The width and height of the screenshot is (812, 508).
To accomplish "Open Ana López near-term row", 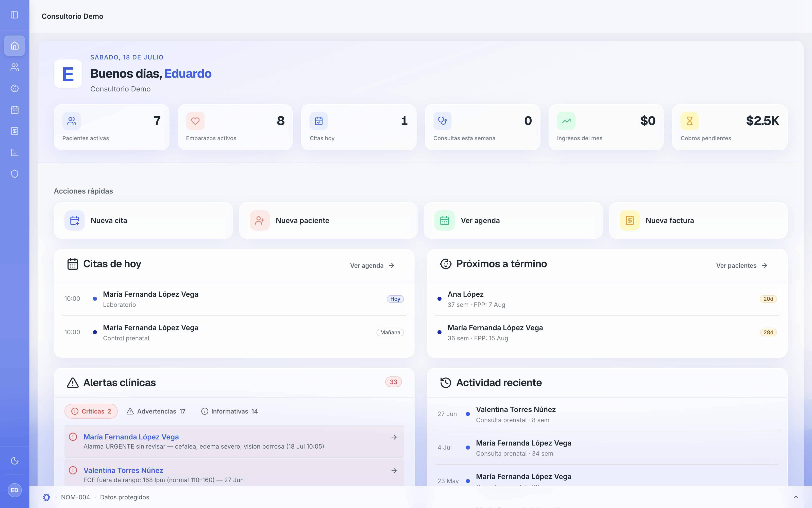I will tap(607, 299).
